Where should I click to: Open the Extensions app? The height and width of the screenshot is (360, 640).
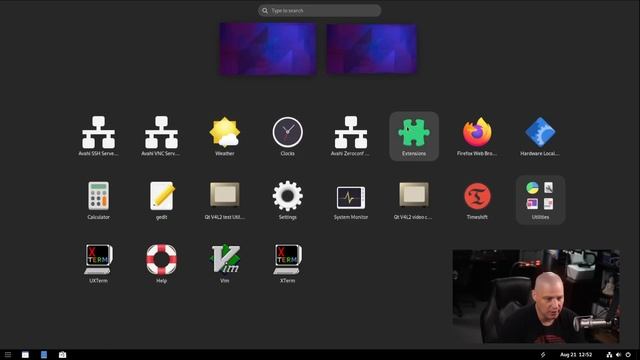tap(414, 136)
